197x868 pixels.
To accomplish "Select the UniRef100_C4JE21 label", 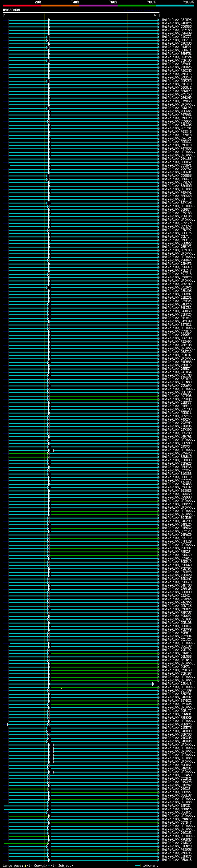I will pyautogui.click(x=177, y=47).
